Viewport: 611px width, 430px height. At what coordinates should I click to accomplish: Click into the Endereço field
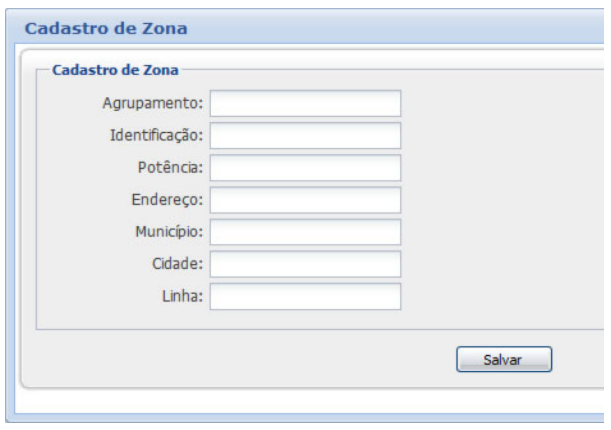click(305, 200)
